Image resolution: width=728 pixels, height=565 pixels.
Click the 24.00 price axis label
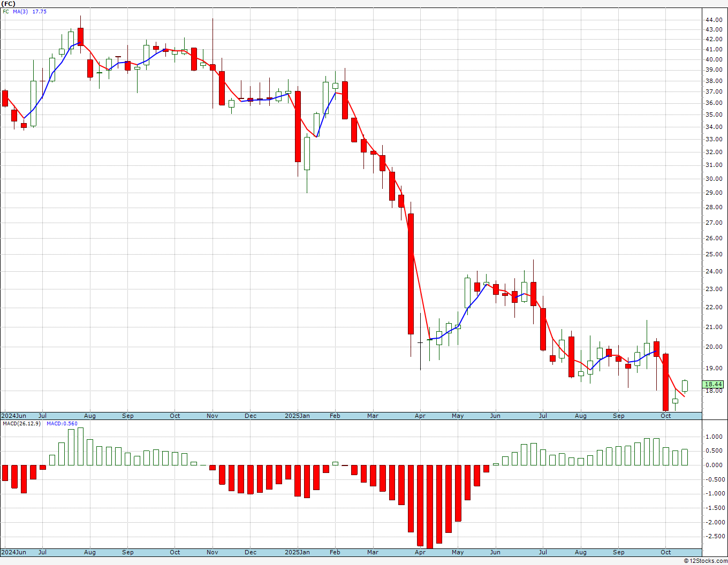pyautogui.click(x=714, y=271)
